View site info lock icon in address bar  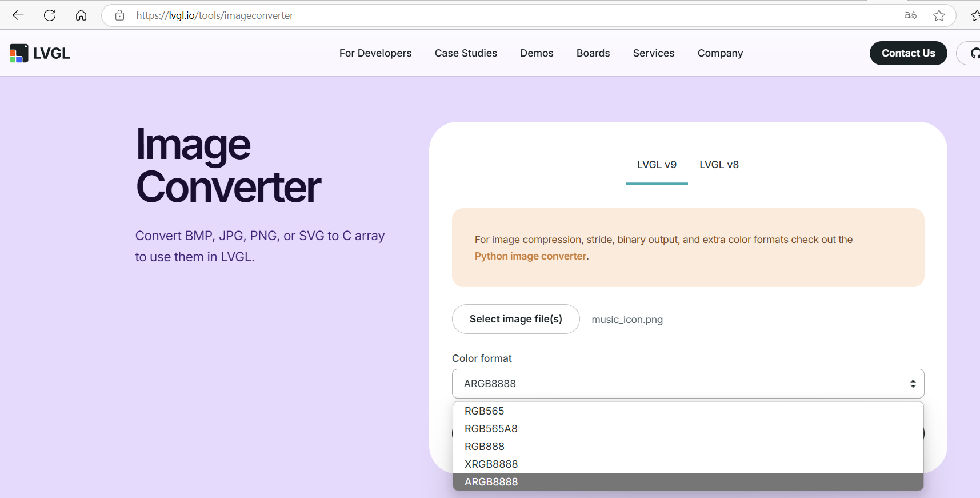coord(119,15)
